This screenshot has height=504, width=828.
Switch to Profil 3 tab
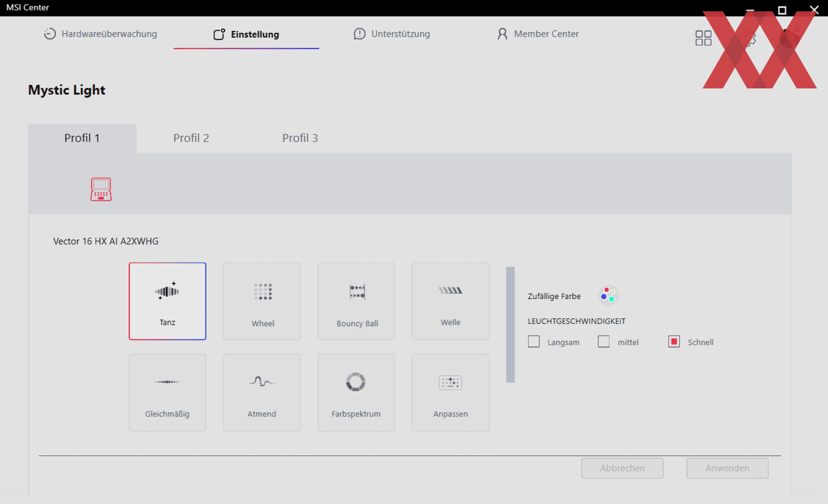click(300, 138)
